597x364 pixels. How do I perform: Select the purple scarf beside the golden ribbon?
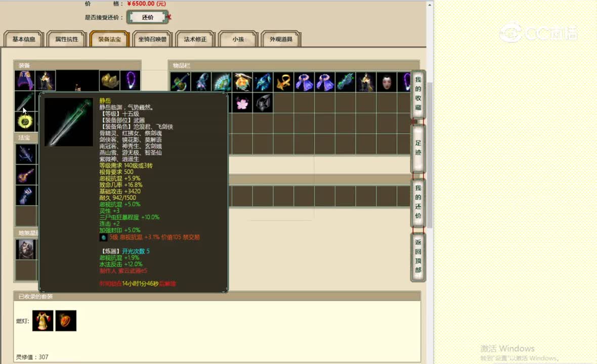point(304,82)
